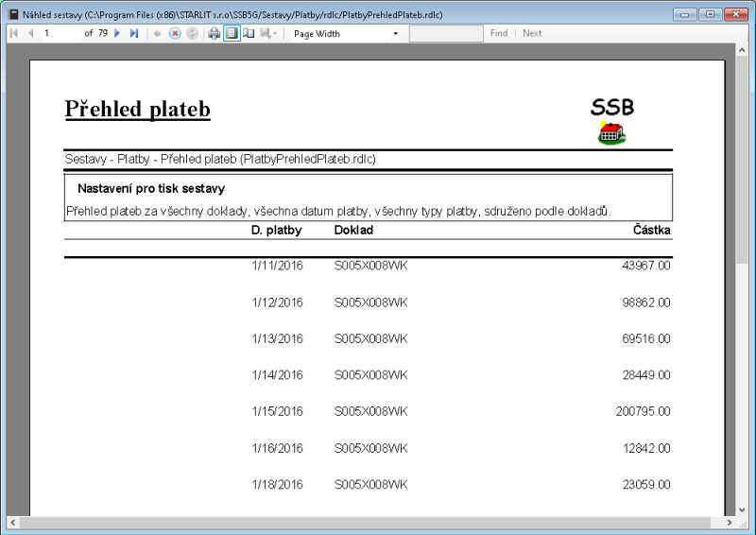Click the SSB house logo image
The width and height of the screenshot is (756, 535).
(611, 121)
